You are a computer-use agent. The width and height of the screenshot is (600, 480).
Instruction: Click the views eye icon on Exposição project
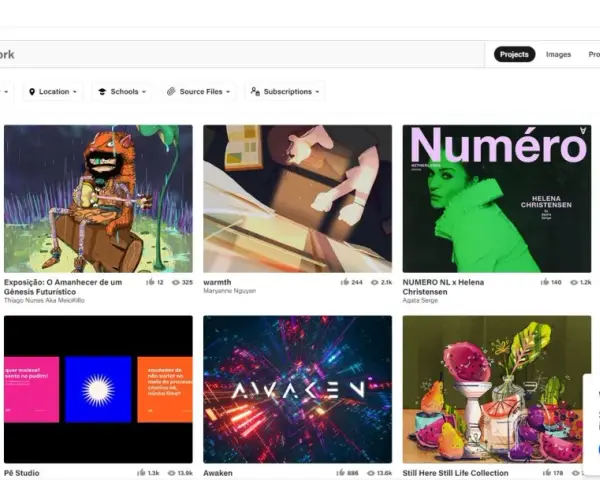(176, 282)
